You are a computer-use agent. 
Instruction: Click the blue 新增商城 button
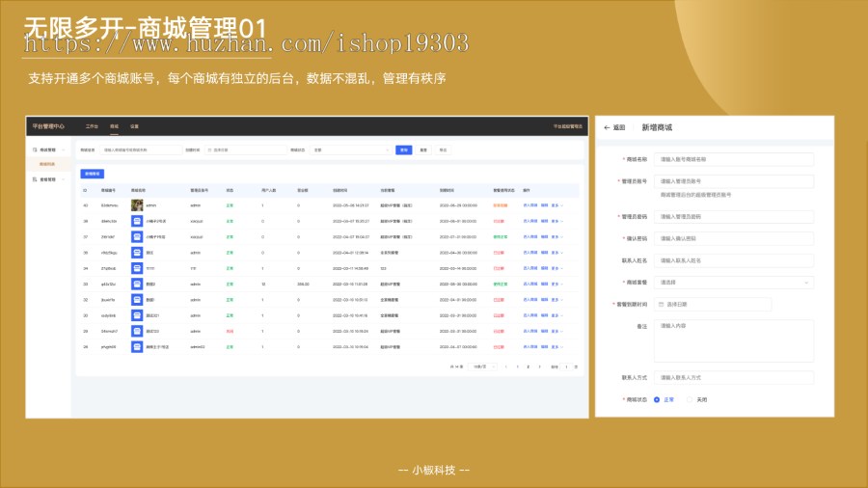click(93, 174)
